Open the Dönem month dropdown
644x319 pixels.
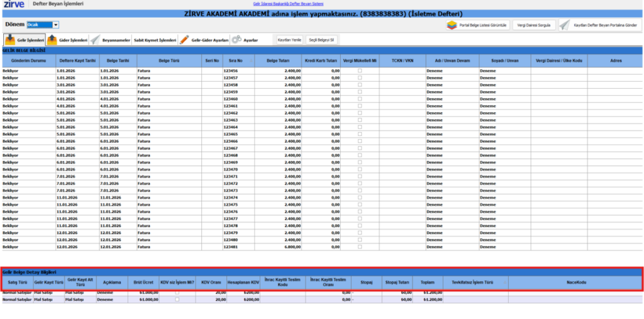click(x=56, y=25)
